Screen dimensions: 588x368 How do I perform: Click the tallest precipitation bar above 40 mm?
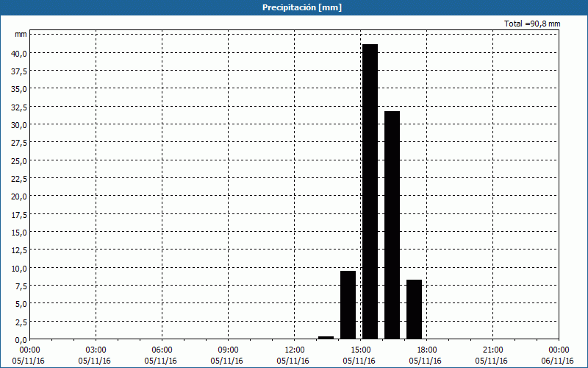370,191
